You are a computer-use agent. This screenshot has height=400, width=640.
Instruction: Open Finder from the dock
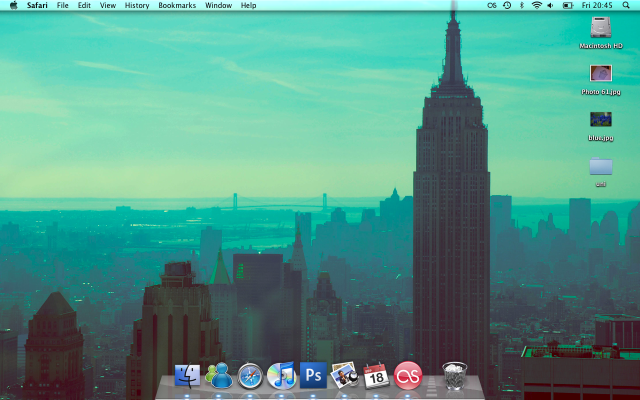pos(187,376)
